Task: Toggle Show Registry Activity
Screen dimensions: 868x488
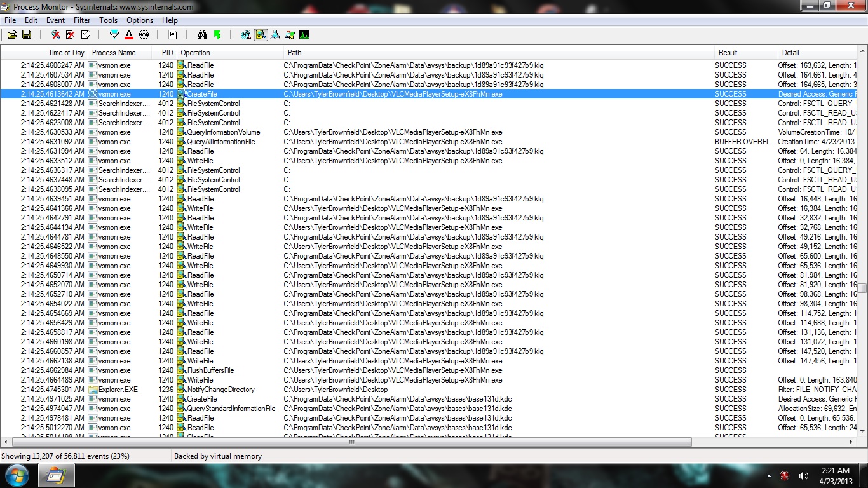Action: 246,35
